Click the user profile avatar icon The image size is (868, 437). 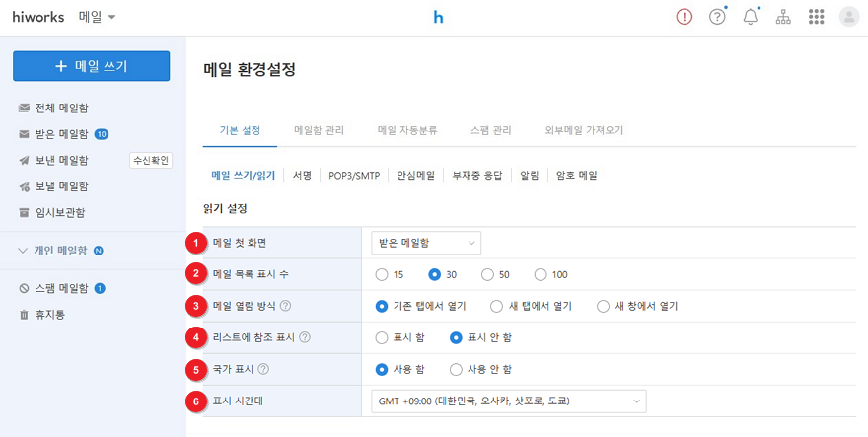848,17
